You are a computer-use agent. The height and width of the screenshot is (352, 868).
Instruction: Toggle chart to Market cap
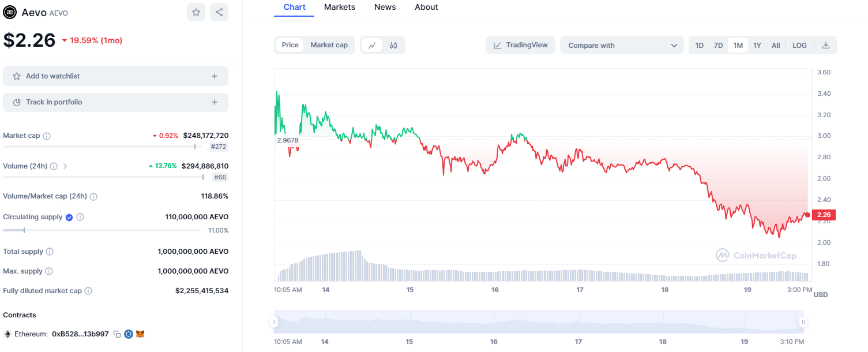click(x=329, y=45)
